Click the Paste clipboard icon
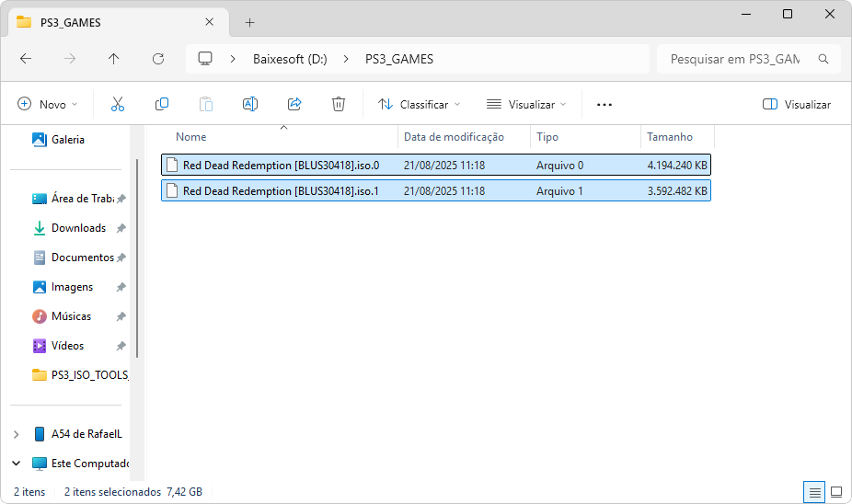 (206, 104)
